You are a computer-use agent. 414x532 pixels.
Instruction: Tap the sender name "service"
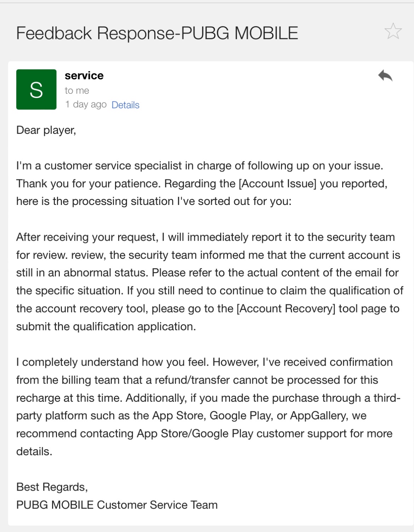point(84,76)
